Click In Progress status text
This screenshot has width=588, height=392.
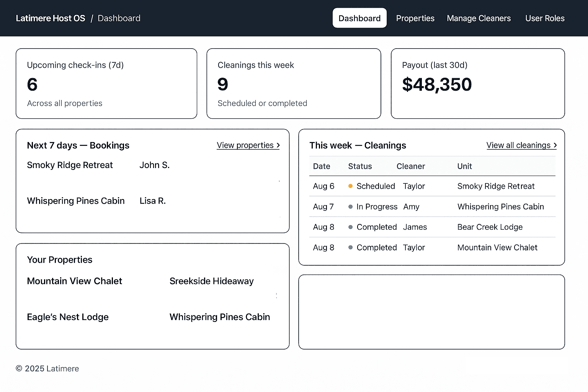point(377,207)
